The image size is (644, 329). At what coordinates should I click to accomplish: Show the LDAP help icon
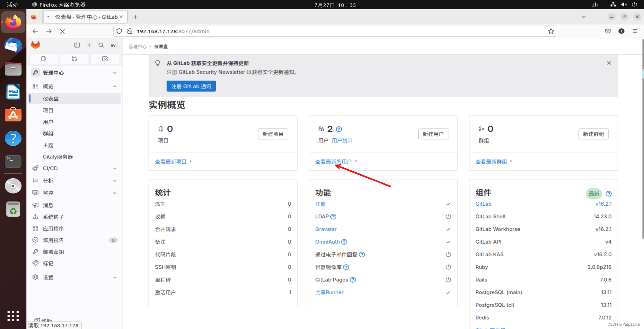pos(333,217)
